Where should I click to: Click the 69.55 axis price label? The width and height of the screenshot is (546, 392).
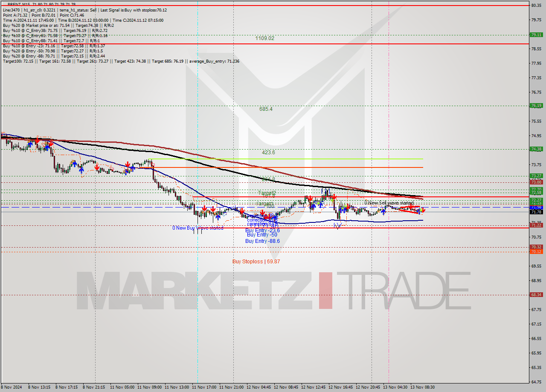536,266
